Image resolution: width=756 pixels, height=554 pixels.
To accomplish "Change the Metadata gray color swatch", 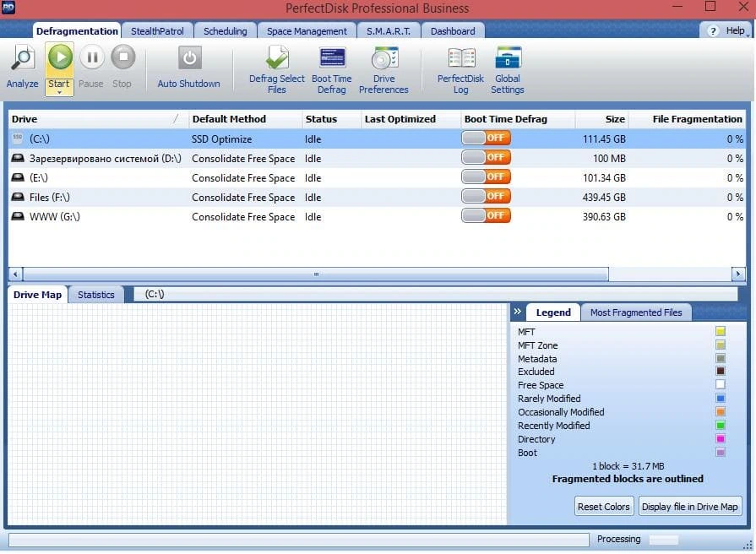I will click(x=721, y=358).
